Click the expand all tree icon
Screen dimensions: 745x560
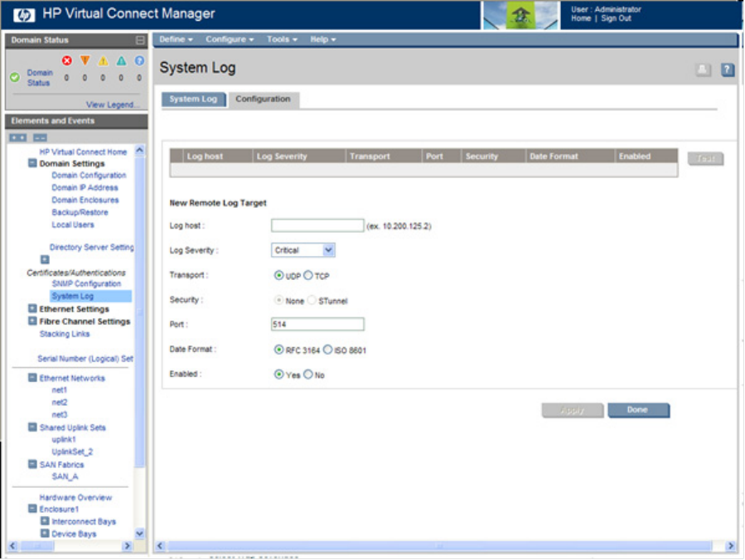[17, 138]
